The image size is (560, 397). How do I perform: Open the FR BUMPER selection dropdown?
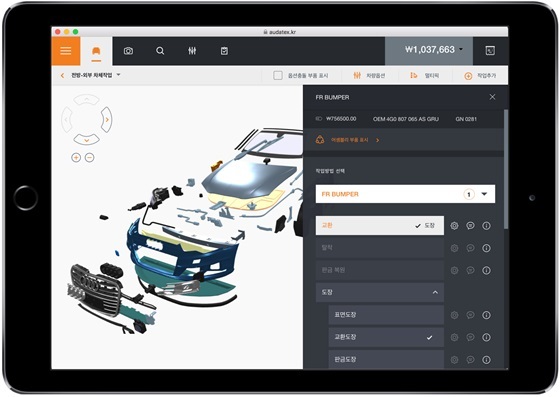click(405, 194)
